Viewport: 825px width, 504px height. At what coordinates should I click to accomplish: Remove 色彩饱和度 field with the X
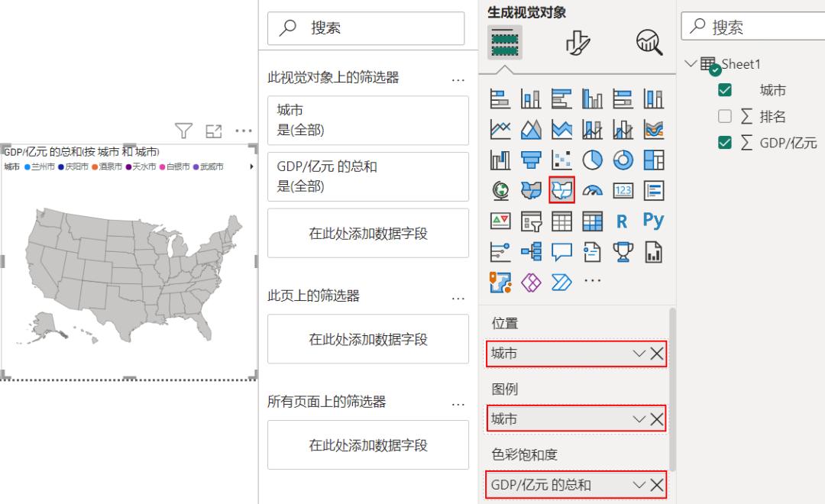click(658, 484)
